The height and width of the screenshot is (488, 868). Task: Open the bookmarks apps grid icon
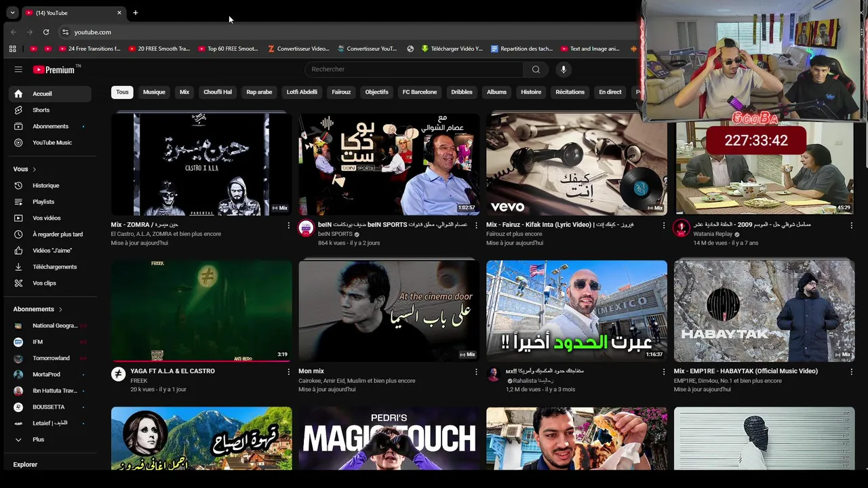pos(12,49)
